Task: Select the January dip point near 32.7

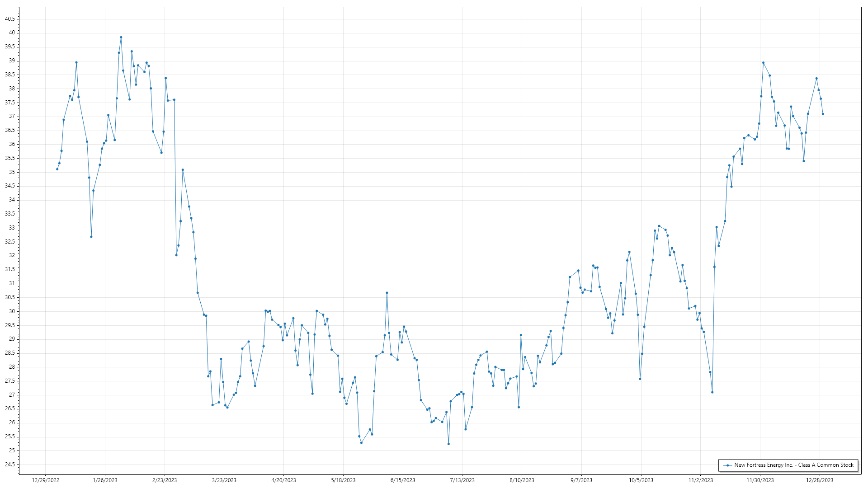Action: (91, 237)
